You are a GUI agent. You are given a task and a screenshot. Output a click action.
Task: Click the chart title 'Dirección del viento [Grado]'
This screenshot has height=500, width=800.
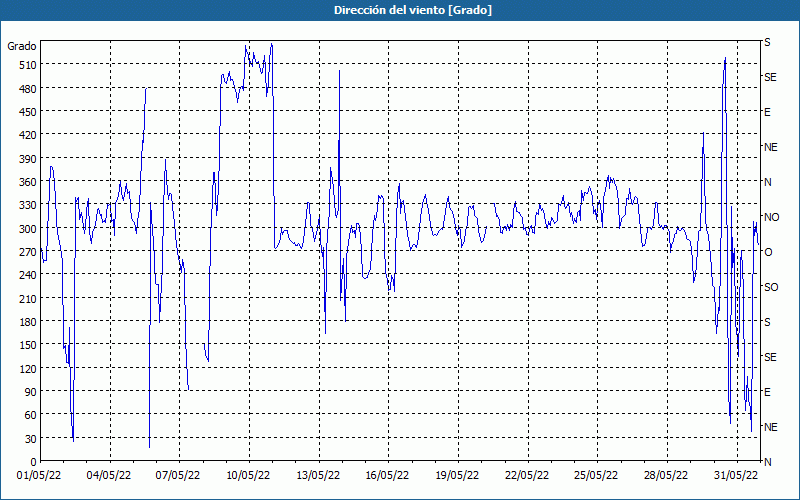pos(413,10)
